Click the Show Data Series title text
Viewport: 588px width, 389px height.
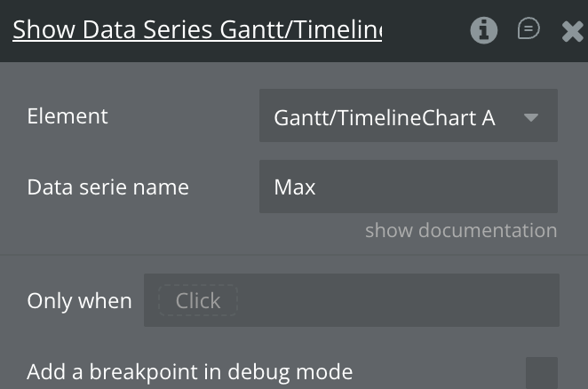pyautogui.click(x=196, y=30)
